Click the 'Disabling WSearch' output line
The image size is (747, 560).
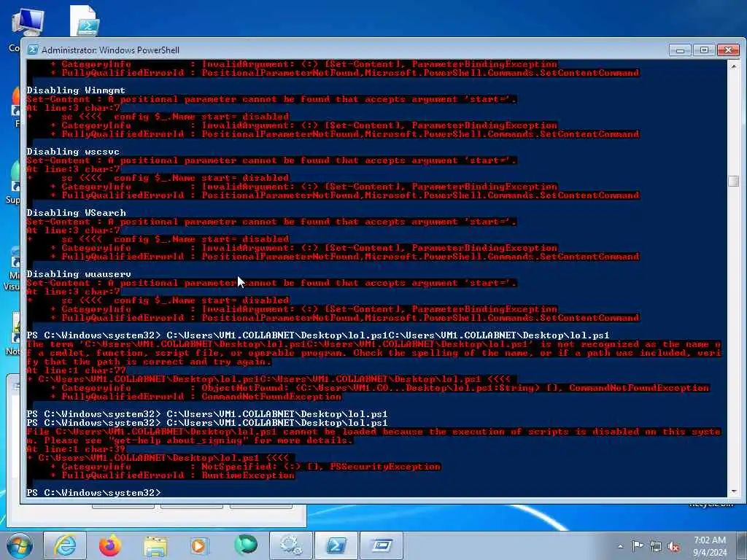(76, 213)
